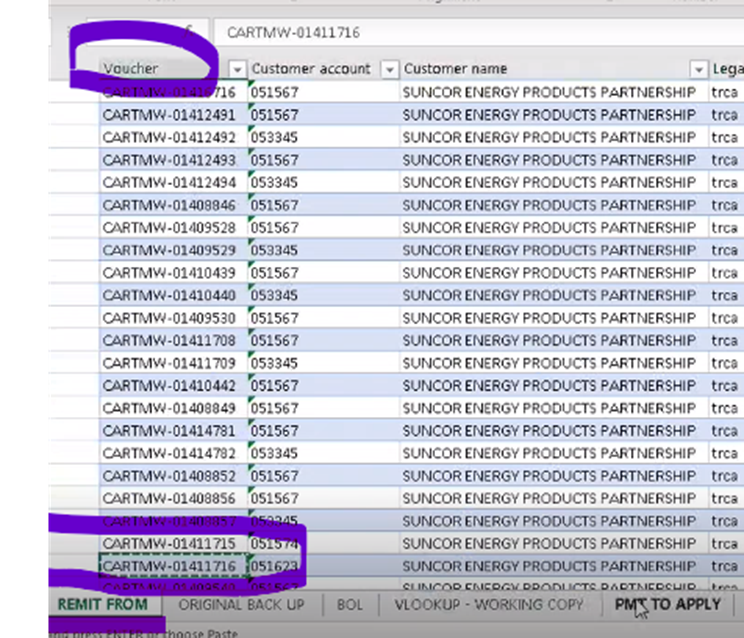Open the Customer account filter dropdown
The width and height of the screenshot is (744, 638).
389,70
